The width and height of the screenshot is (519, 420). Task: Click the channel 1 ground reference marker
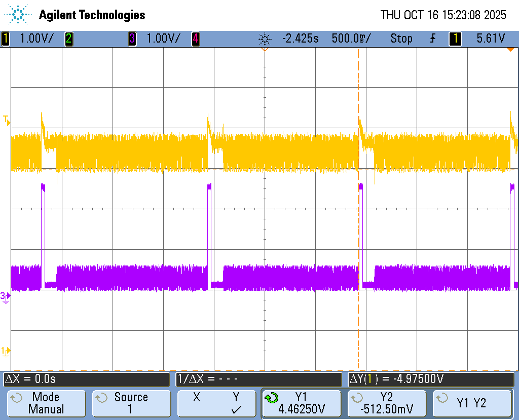coord(5,352)
